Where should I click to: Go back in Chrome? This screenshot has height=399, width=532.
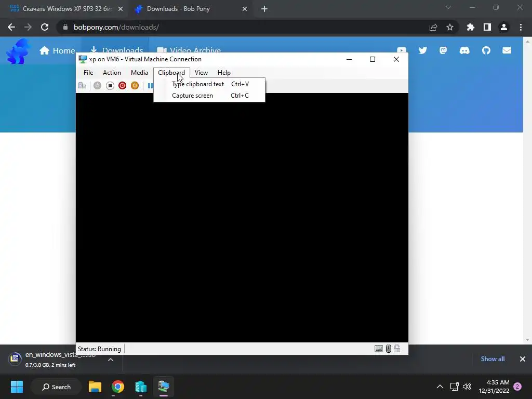pos(11,27)
